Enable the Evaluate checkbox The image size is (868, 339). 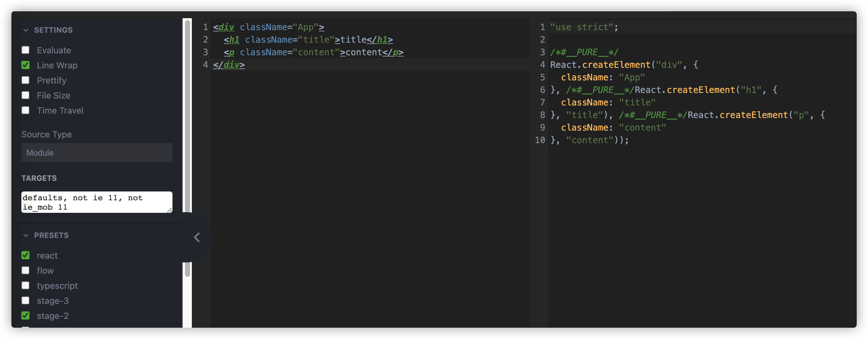pos(26,50)
